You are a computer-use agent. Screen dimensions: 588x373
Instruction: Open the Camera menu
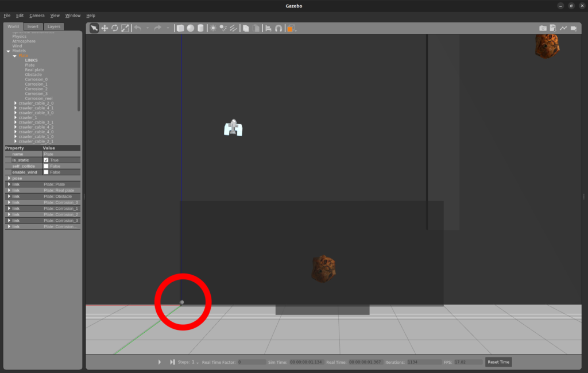point(37,16)
